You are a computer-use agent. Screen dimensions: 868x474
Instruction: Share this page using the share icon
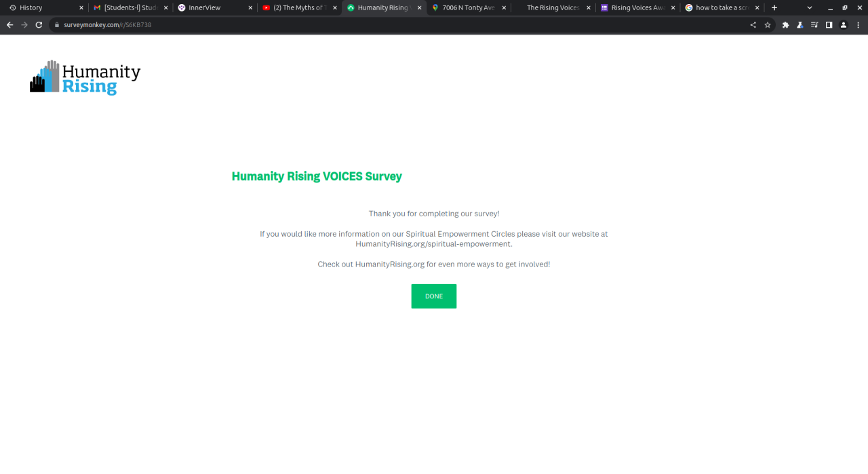click(x=753, y=25)
